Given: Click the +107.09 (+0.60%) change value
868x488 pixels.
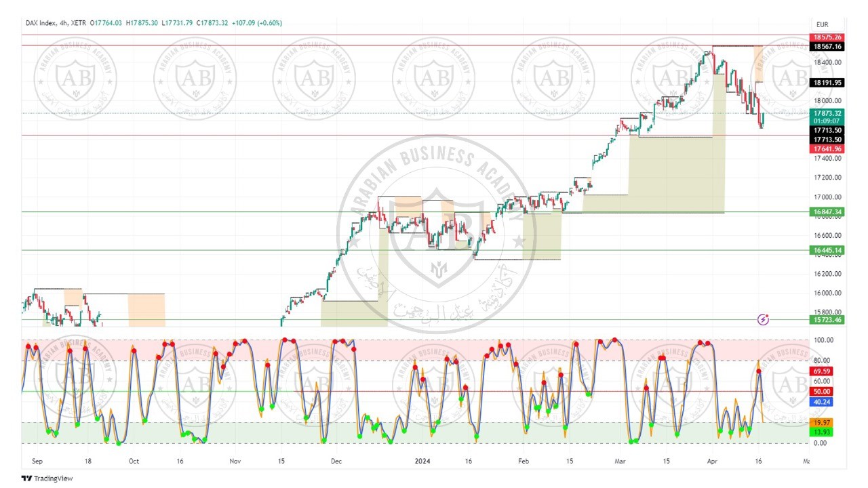Looking at the screenshot, I should click(x=257, y=23).
